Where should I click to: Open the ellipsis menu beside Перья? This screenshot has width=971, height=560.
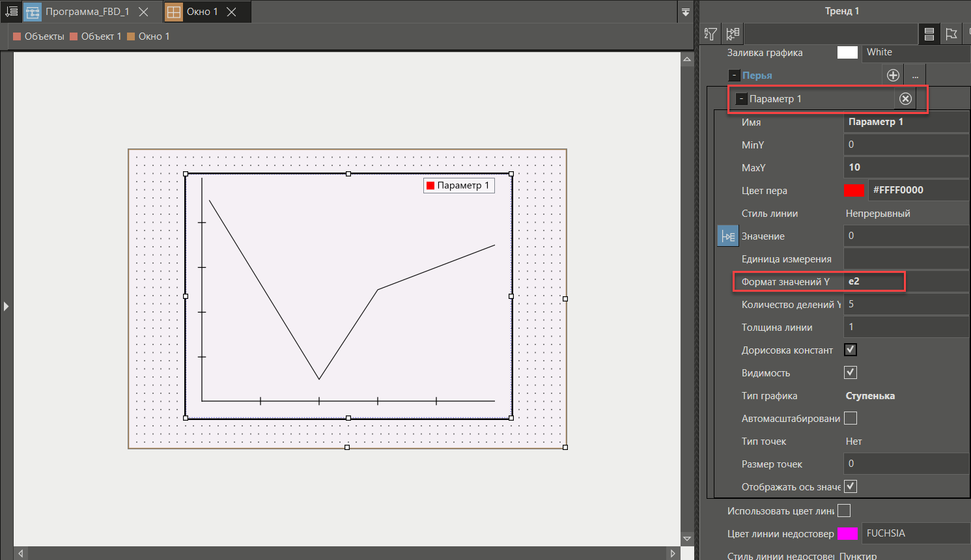tap(915, 76)
